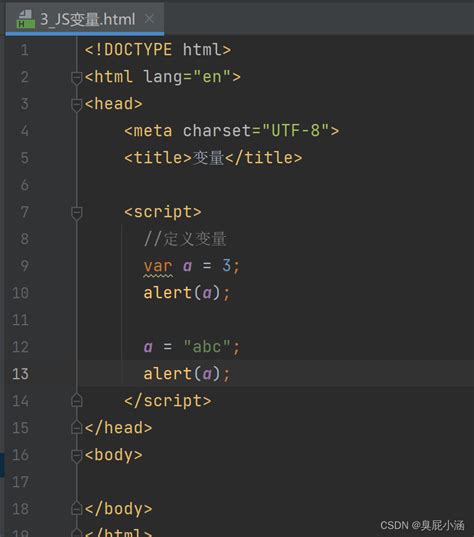This screenshot has width=474, height=537.
Task: Click alert(a); on line 13
Action: (187, 374)
